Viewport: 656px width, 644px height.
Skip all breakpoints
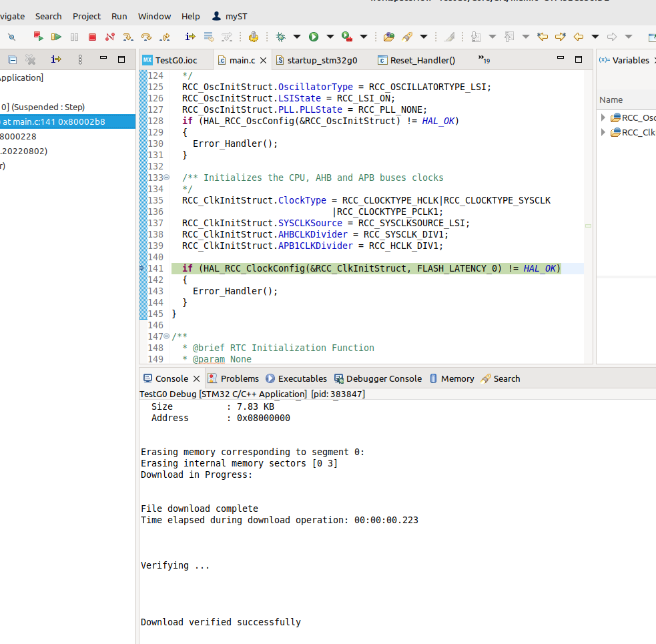coord(11,37)
